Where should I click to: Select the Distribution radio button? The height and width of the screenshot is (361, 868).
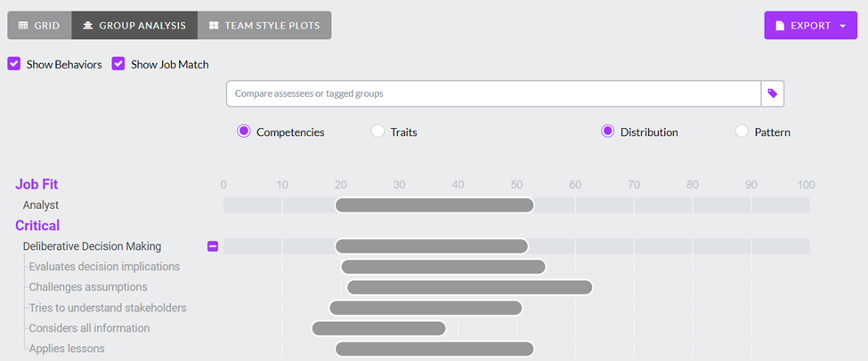point(607,132)
